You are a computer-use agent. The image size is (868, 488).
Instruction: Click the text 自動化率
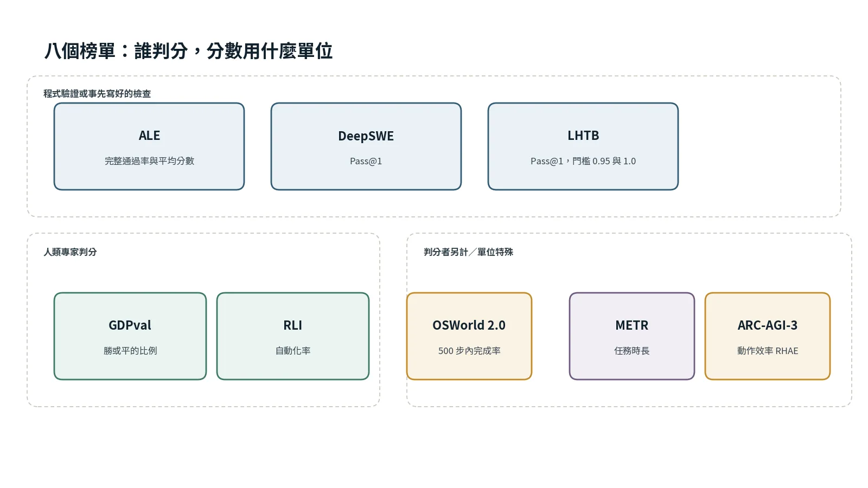(x=293, y=351)
